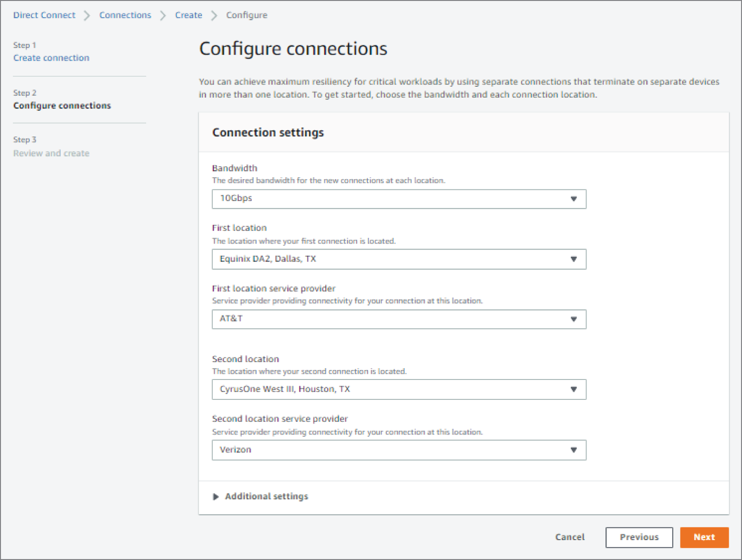Click the Second location field label
Screen dimensions: 742x560
point(246,359)
